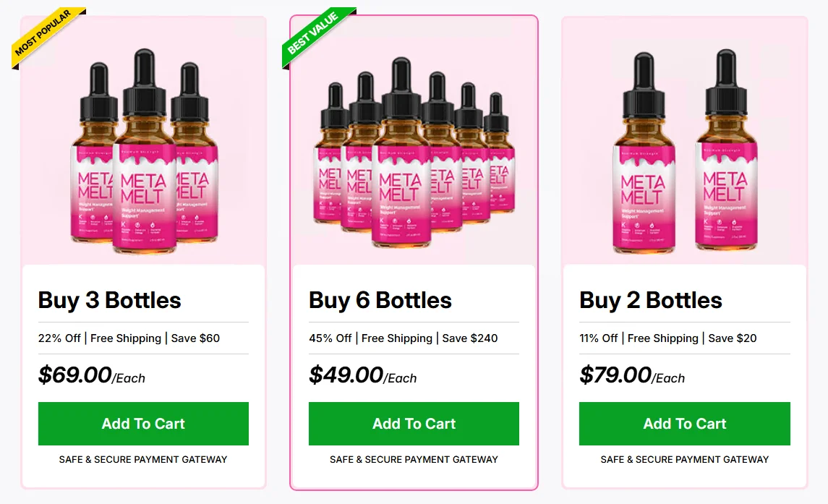The width and height of the screenshot is (828, 504).
Task: Click the $69.00/Each price
Action: tap(91, 375)
